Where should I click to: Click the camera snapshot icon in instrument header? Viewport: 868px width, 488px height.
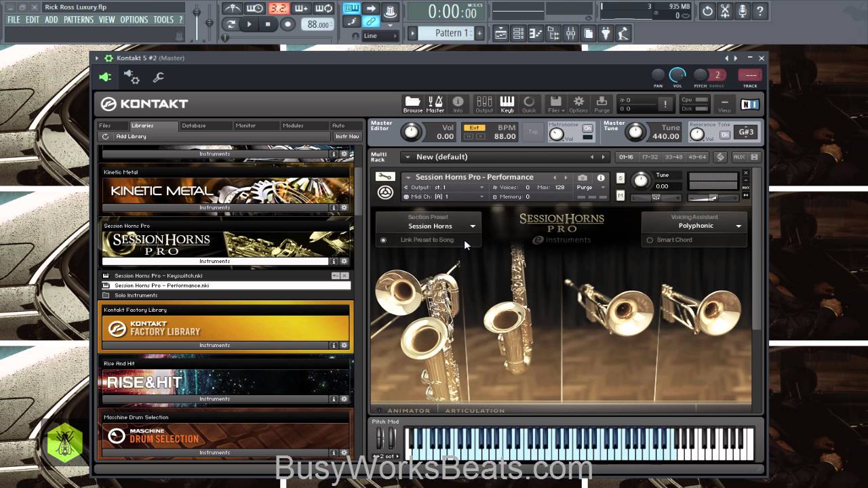583,178
